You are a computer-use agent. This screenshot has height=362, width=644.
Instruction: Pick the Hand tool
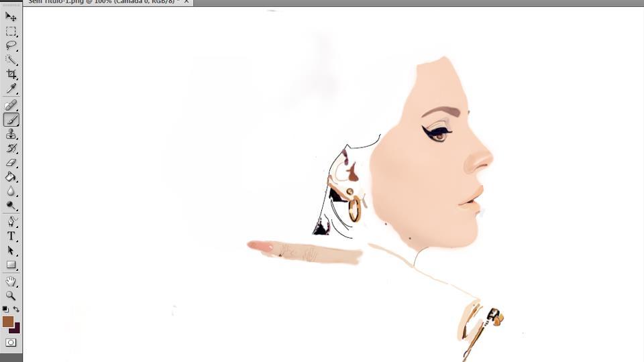[11, 282]
